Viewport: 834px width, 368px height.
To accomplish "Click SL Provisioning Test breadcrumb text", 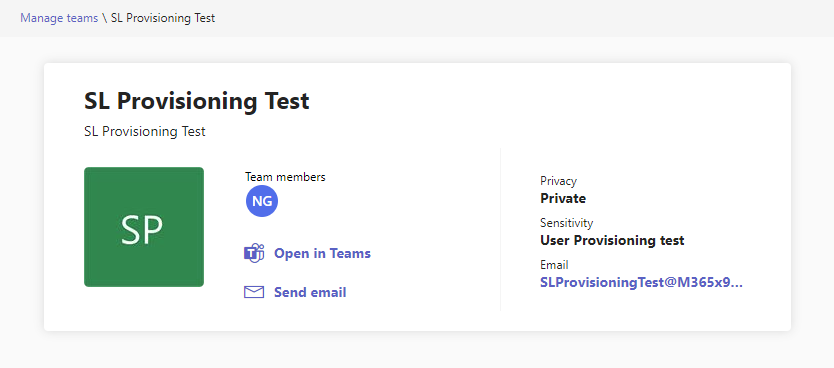I will point(163,18).
